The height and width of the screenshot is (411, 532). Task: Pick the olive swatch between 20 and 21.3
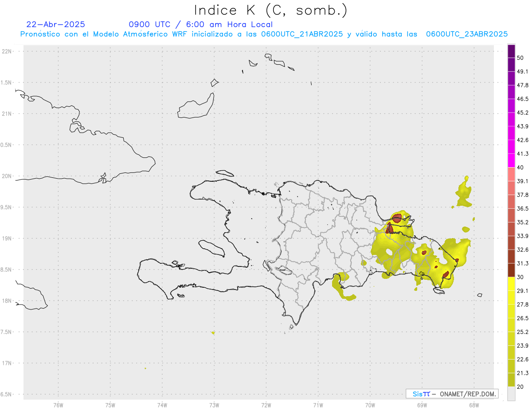[511, 380]
